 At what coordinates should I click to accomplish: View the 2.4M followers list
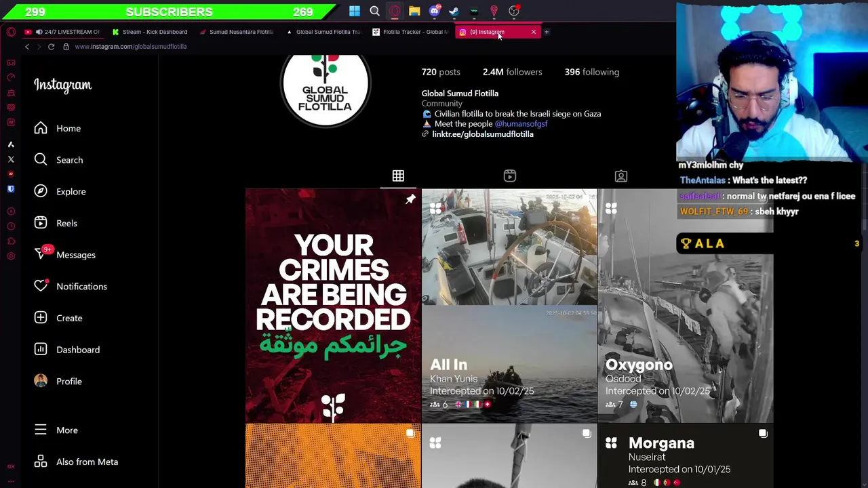(512, 72)
